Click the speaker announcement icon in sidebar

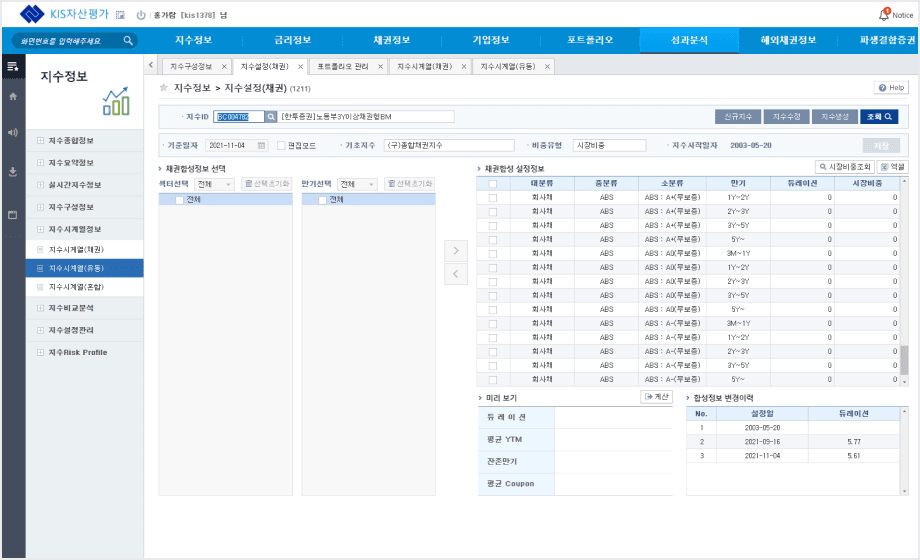point(13,133)
